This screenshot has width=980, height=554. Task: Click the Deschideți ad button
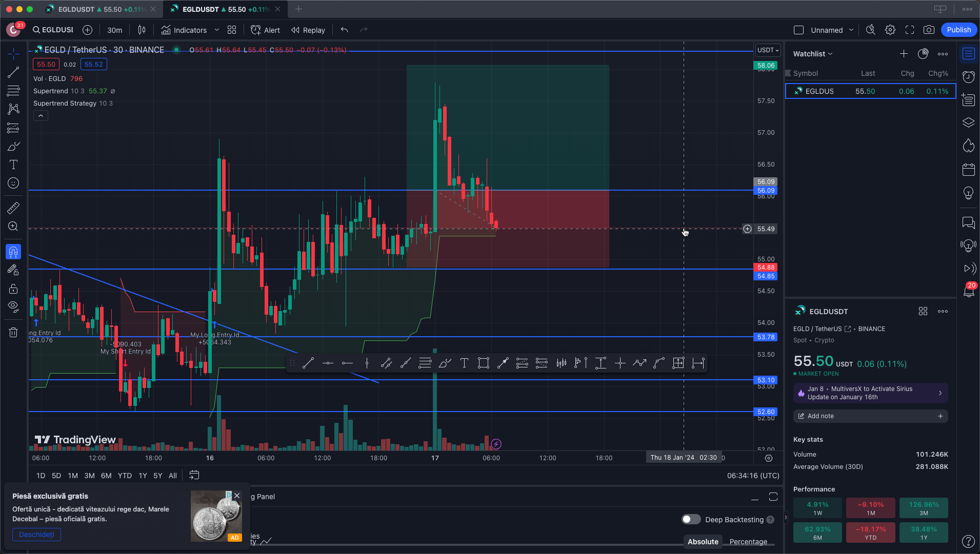[x=36, y=535]
